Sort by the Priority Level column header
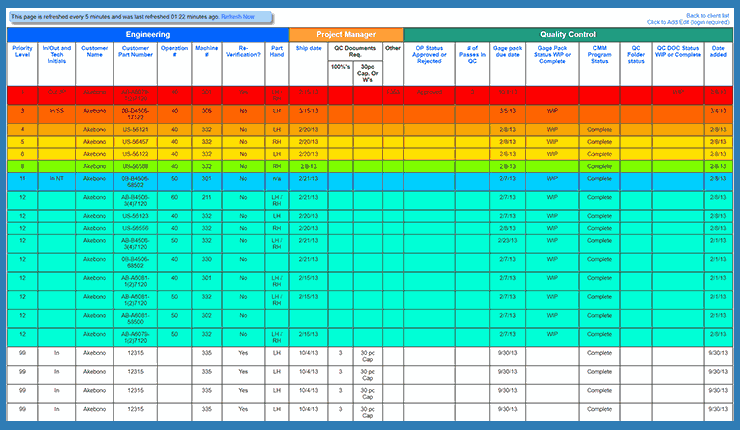740x430 pixels. tap(22, 51)
